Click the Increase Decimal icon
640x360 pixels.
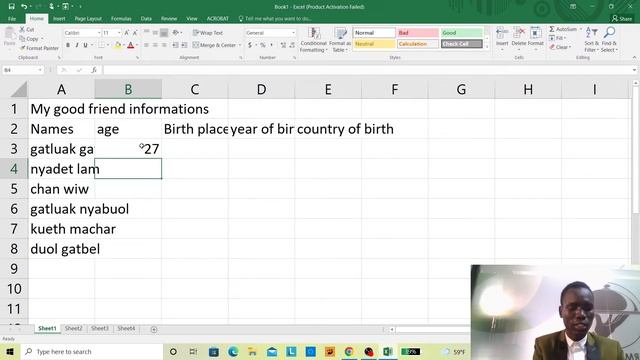(283, 45)
